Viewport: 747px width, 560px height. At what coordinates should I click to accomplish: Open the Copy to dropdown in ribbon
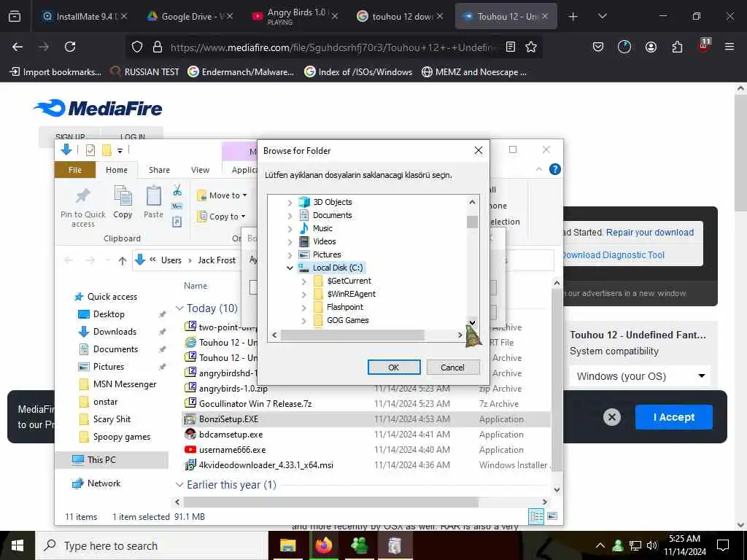click(222, 217)
